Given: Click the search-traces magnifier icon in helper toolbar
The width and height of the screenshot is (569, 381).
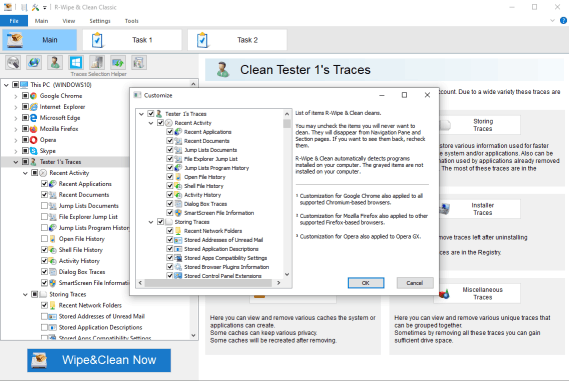Looking at the screenshot, I should click(13, 63).
